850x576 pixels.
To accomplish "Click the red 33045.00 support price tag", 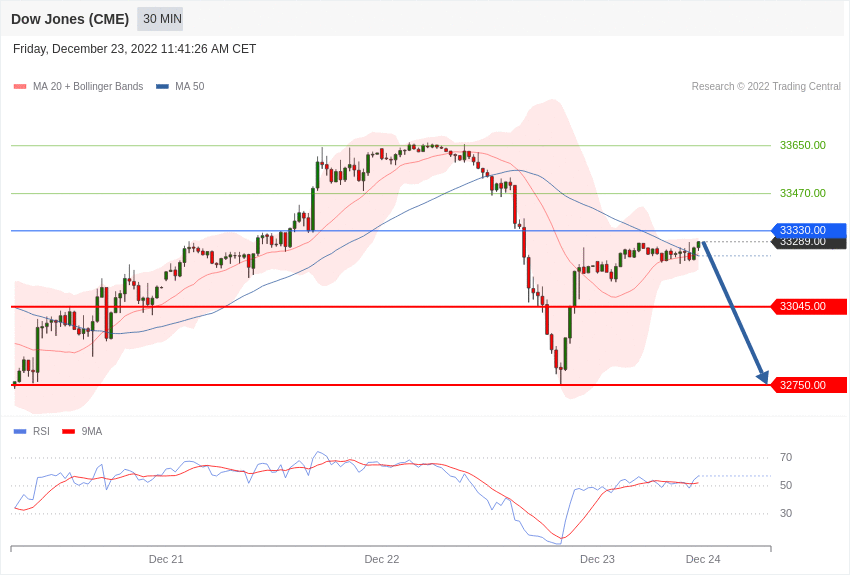I will [x=809, y=307].
